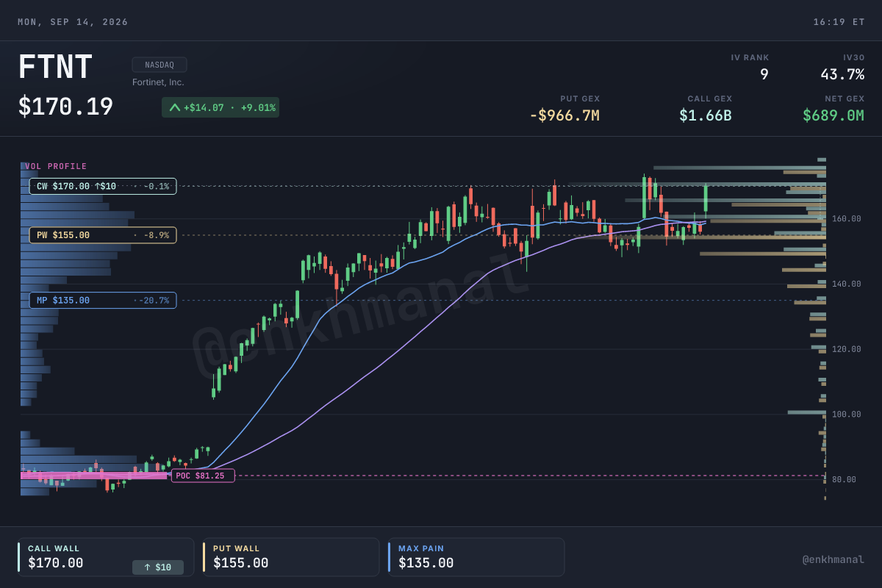882x588 pixels.
Task: Click the NET GEX value $689.0M
Action: pyautogui.click(x=833, y=115)
